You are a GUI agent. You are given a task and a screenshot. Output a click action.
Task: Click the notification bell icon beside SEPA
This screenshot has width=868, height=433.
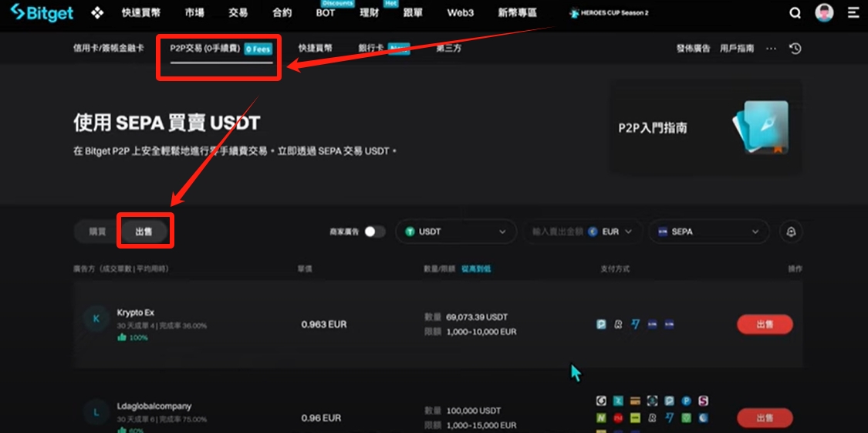tap(791, 232)
